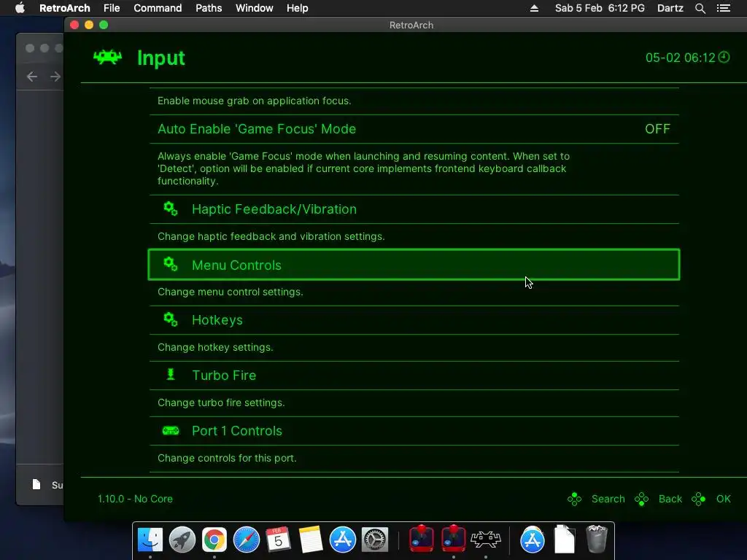Open System Preferences from the Dock

[x=375, y=540]
